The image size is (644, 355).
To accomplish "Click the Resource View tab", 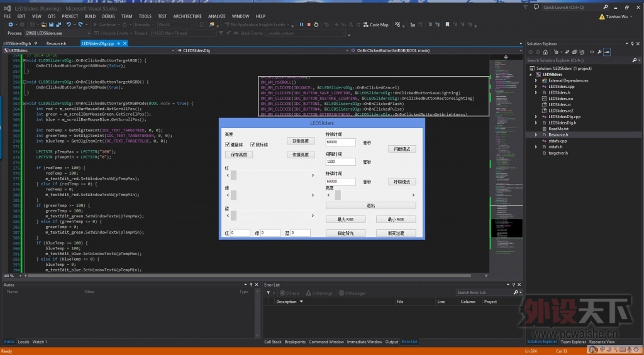I will click(x=602, y=341).
